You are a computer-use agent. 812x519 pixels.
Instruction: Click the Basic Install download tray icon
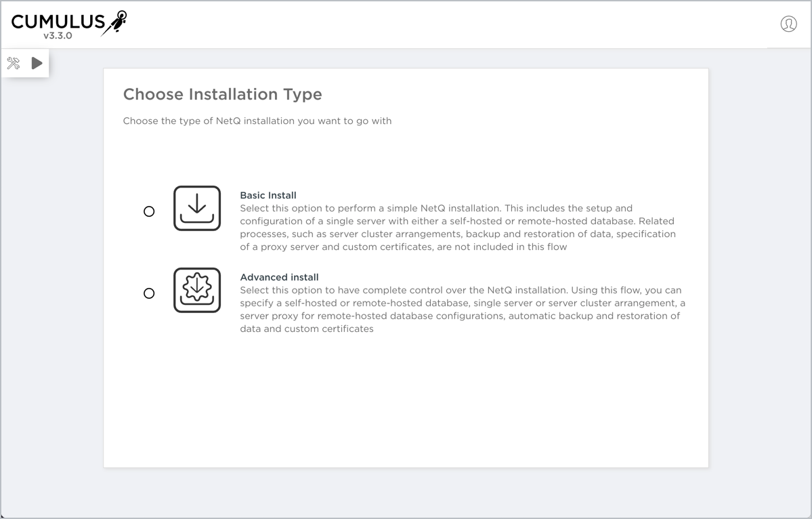coord(197,208)
